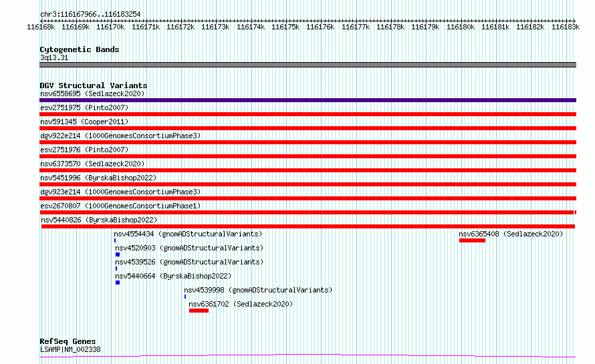Image resolution: width=595 pixels, height=364 pixels.
Task: Click the 116174k ruler position
Action: [x=251, y=27]
